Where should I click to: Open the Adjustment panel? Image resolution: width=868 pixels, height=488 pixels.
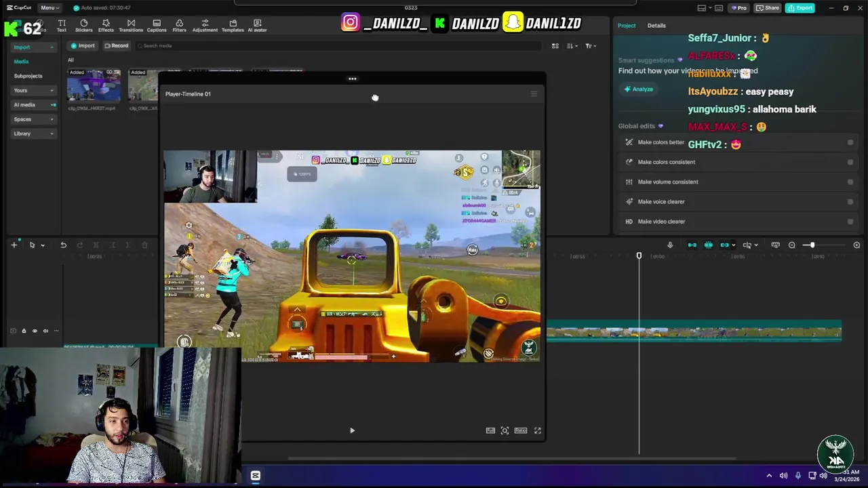205,26
